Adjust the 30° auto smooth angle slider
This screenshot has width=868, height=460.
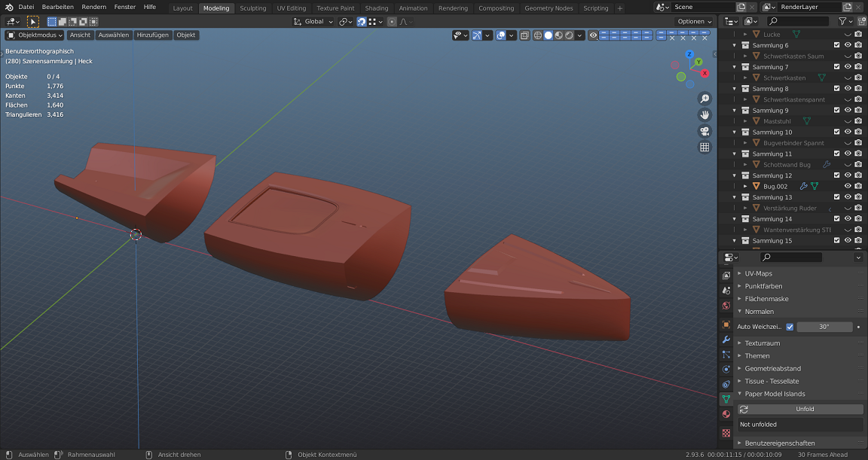coord(824,327)
